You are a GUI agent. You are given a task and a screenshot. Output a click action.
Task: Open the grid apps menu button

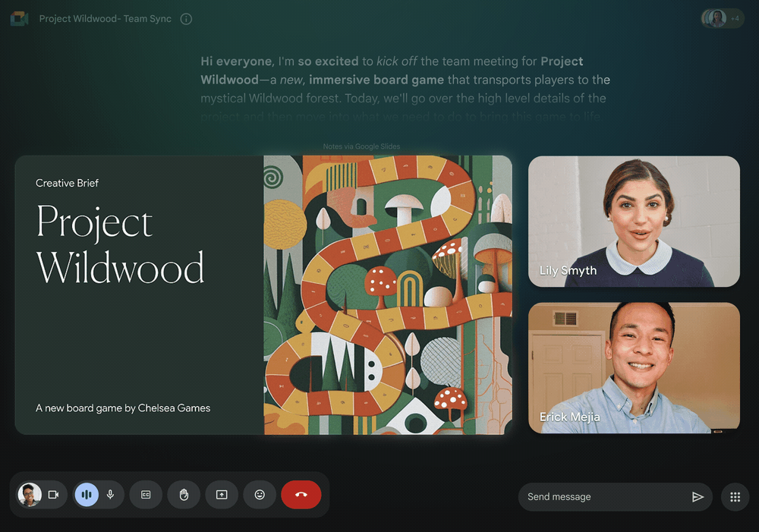[735, 497]
